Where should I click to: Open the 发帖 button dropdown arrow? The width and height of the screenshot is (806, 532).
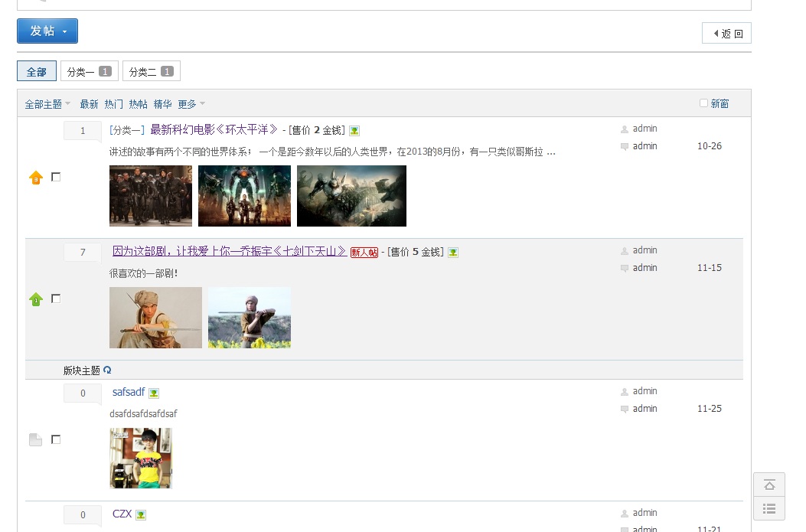65,31
